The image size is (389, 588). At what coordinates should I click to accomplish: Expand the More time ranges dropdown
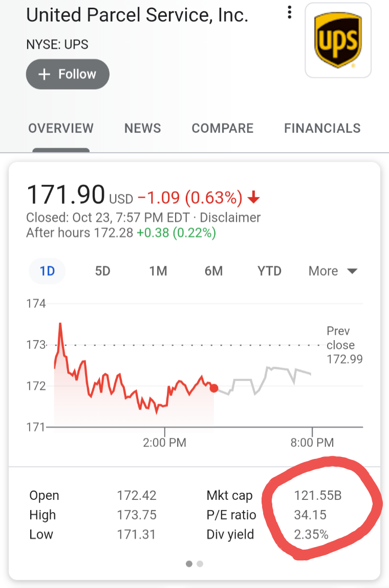tap(333, 271)
